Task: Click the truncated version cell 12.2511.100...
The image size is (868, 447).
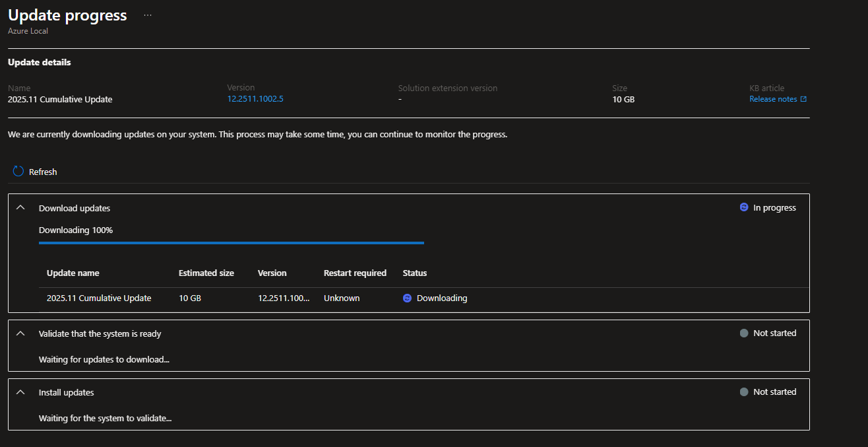Action: (284, 298)
